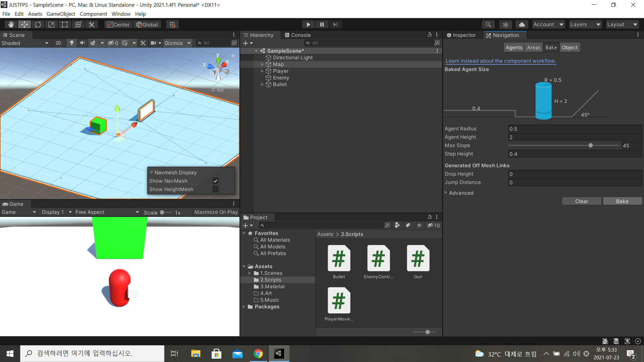This screenshot has height=362, width=644.
Task: Open the cloud services icon
Action: tap(522, 24)
